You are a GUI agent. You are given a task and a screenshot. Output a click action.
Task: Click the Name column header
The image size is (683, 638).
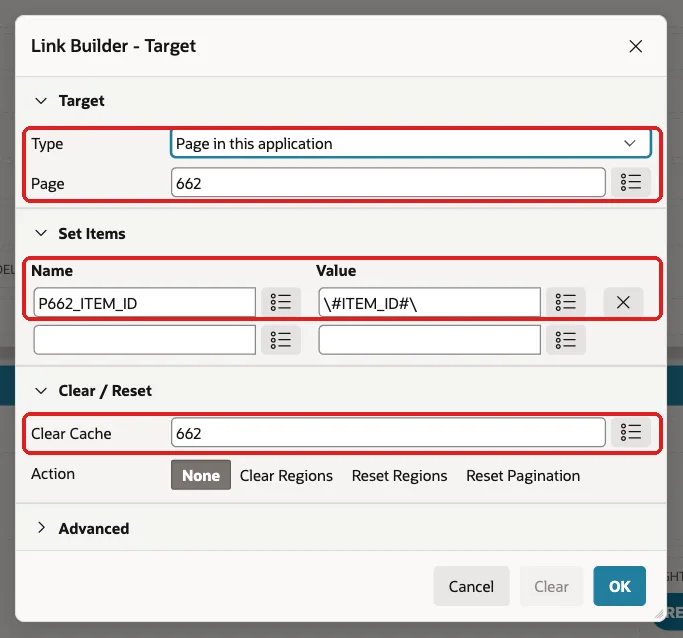52,270
